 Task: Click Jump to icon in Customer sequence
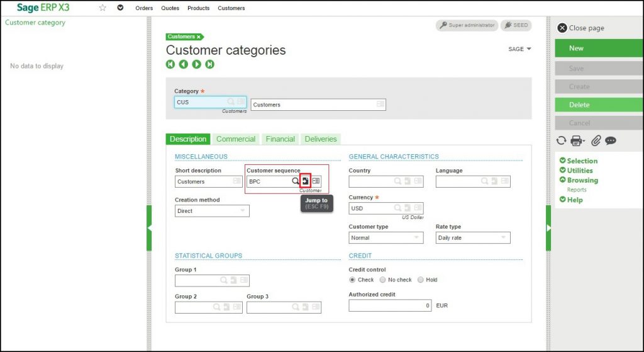click(305, 181)
